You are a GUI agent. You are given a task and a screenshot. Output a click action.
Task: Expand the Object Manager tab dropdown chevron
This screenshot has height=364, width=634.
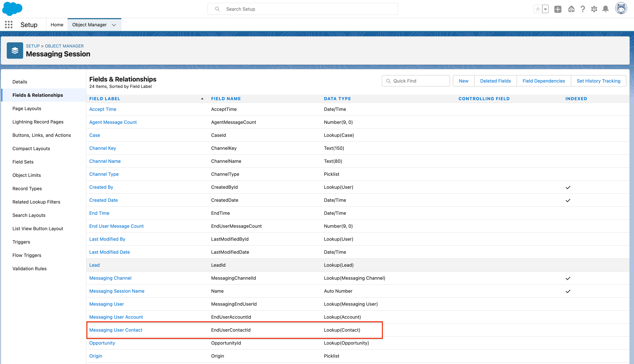(114, 25)
